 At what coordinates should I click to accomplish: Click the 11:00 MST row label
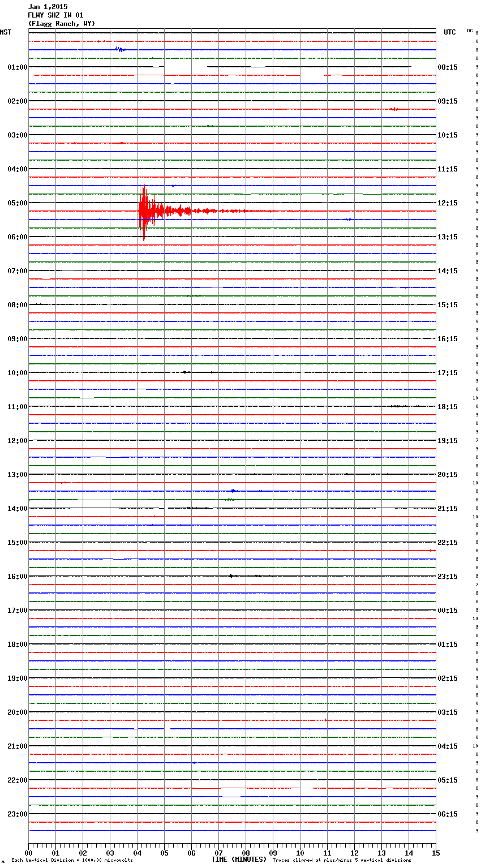(17, 407)
